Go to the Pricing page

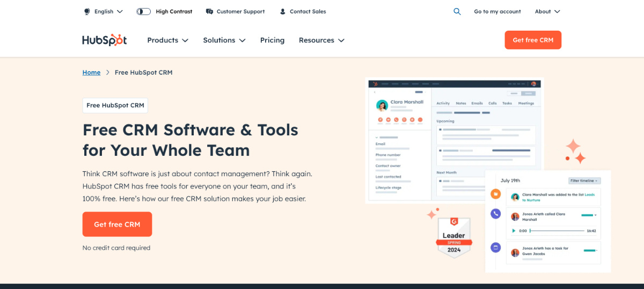click(272, 40)
